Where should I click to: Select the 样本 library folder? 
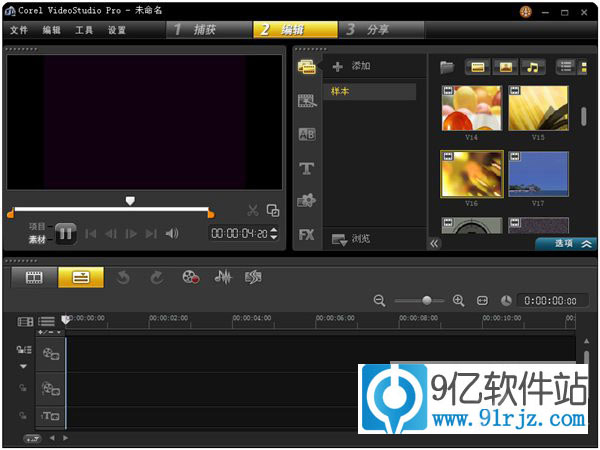(370, 91)
